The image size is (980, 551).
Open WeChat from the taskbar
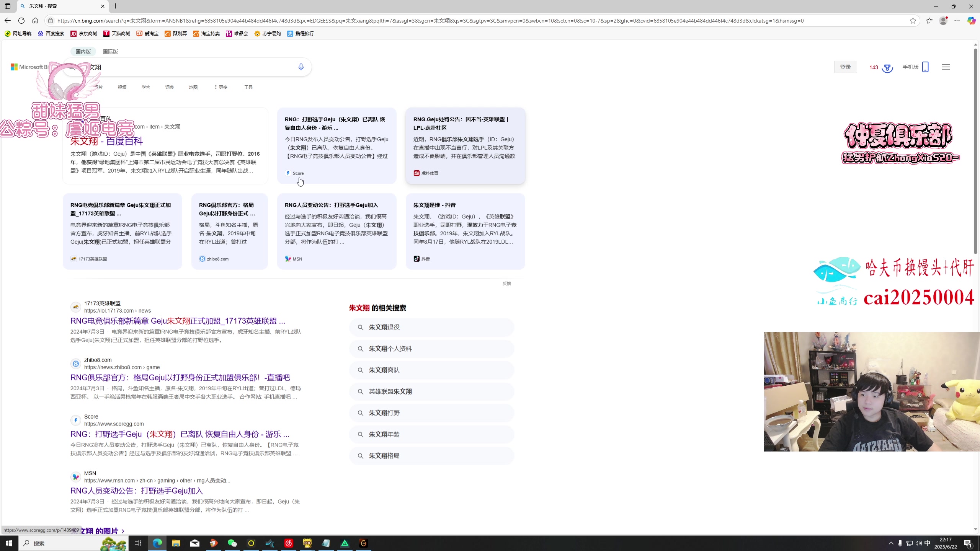coord(232,543)
